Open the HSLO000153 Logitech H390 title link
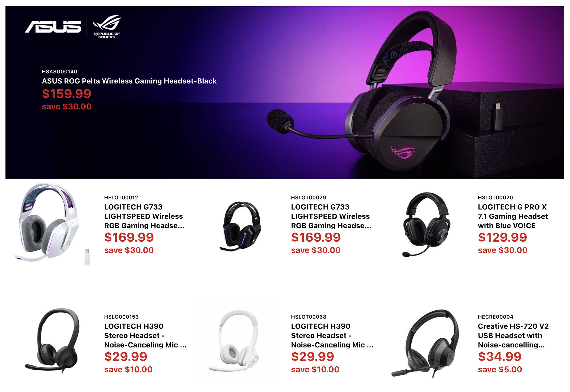The width and height of the screenshot is (570, 392). coord(145,336)
